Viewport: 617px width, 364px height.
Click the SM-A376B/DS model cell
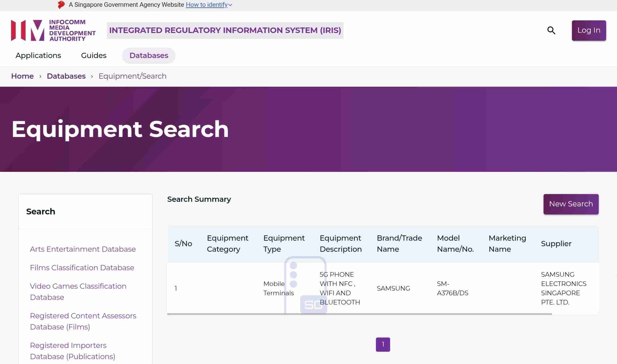pyautogui.click(x=452, y=288)
